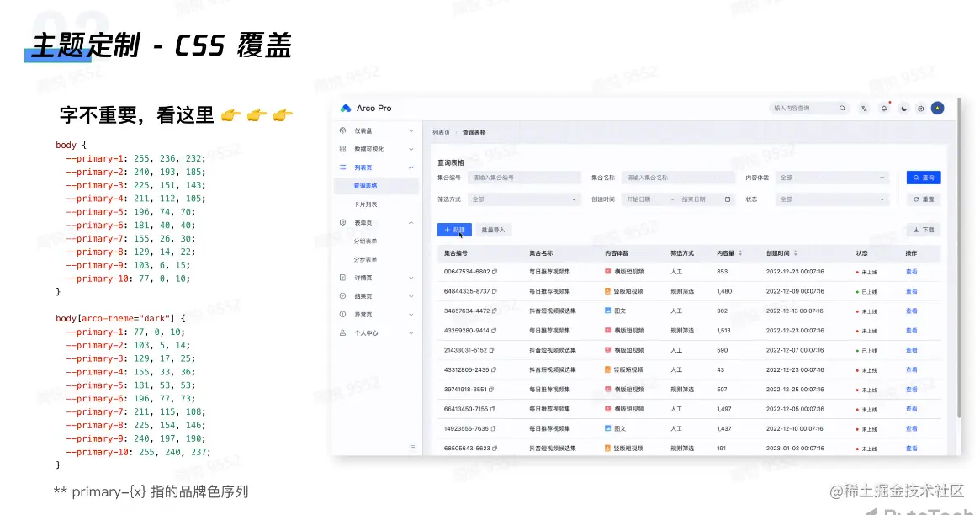Expand the 仪表盘 menu chevron

[x=411, y=130]
